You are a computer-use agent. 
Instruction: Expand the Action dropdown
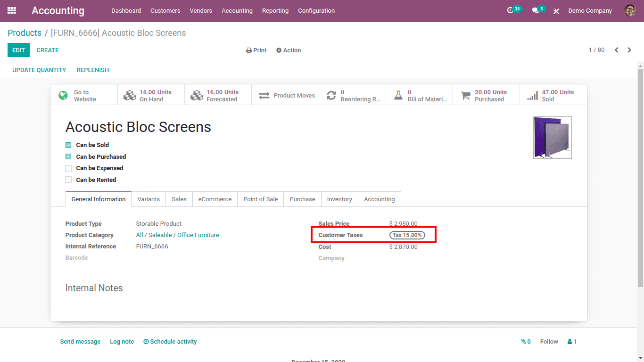click(x=289, y=50)
